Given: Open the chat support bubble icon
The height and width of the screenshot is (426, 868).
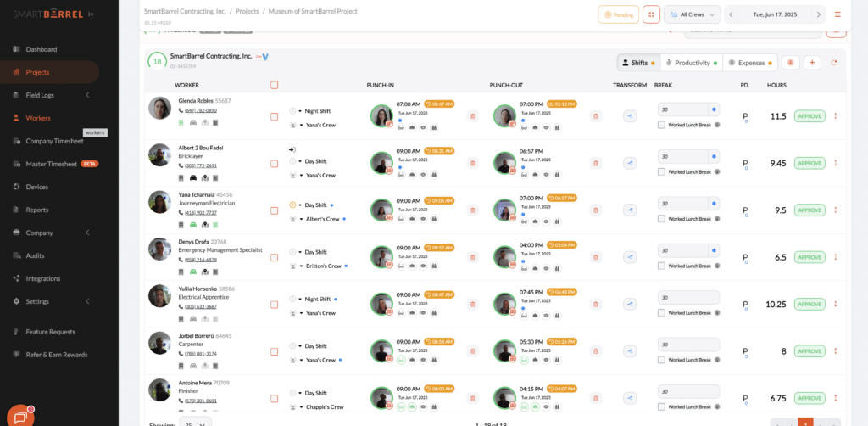Looking at the screenshot, I should click(20, 416).
